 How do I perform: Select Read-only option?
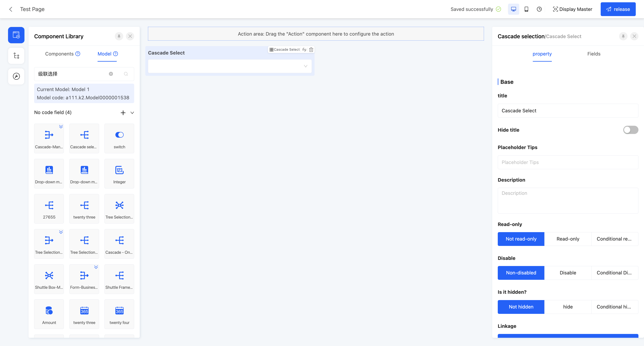(x=568, y=239)
